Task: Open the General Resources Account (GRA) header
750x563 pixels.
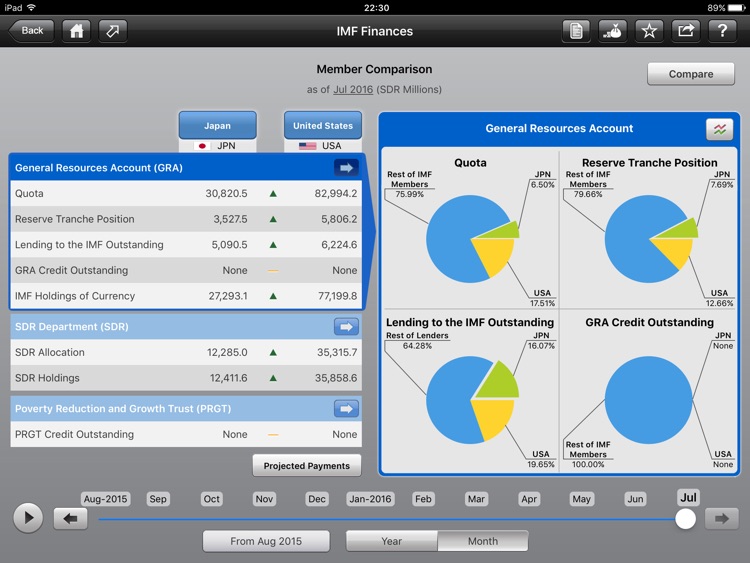Action: click(x=186, y=167)
